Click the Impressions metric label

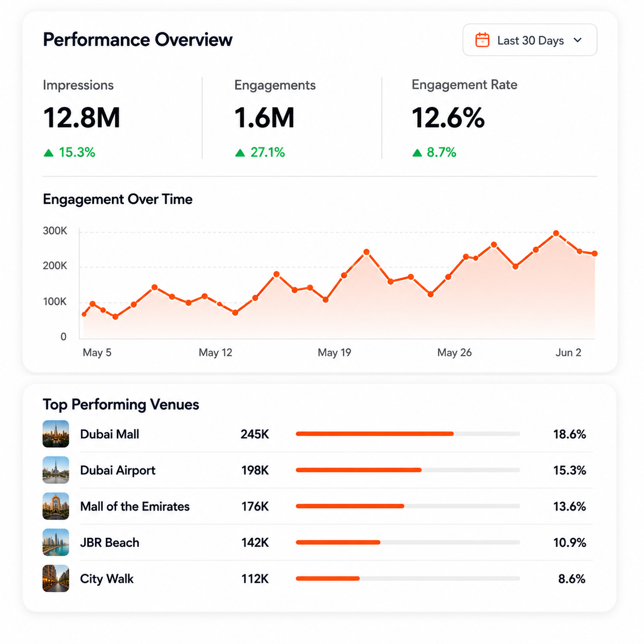coord(78,85)
